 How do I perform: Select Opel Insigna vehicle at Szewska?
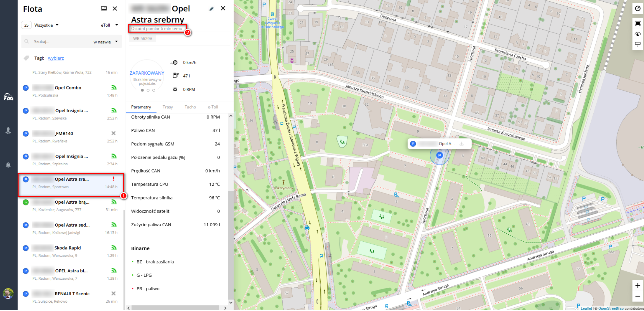pyautogui.click(x=71, y=114)
